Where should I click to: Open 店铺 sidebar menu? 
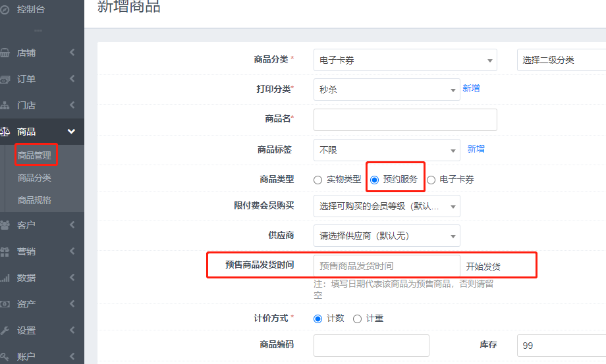pyautogui.click(x=42, y=53)
